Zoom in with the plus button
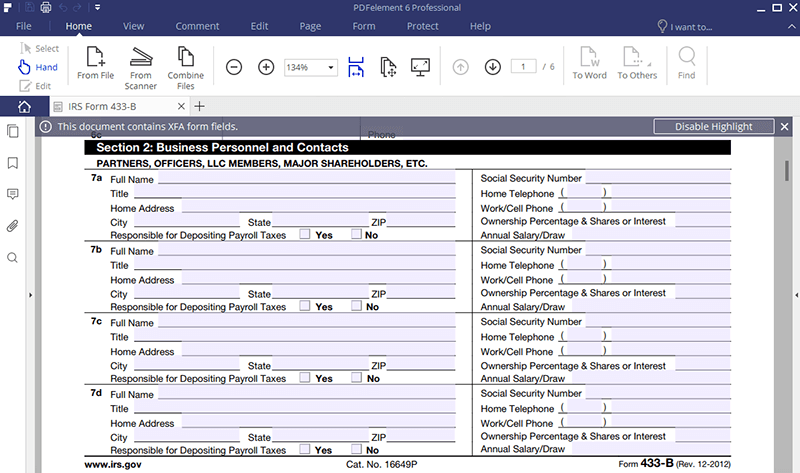This screenshot has width=800, height=473. point(266,67)
